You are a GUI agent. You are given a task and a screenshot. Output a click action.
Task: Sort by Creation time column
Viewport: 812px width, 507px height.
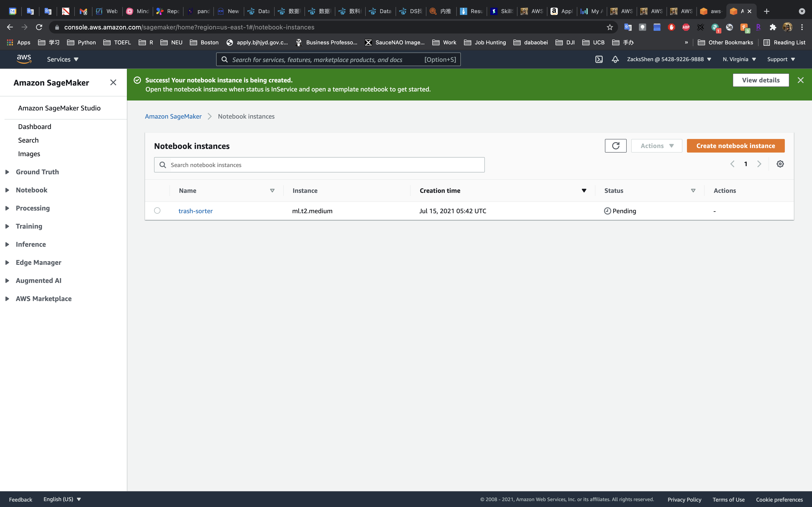pos(584,190)
